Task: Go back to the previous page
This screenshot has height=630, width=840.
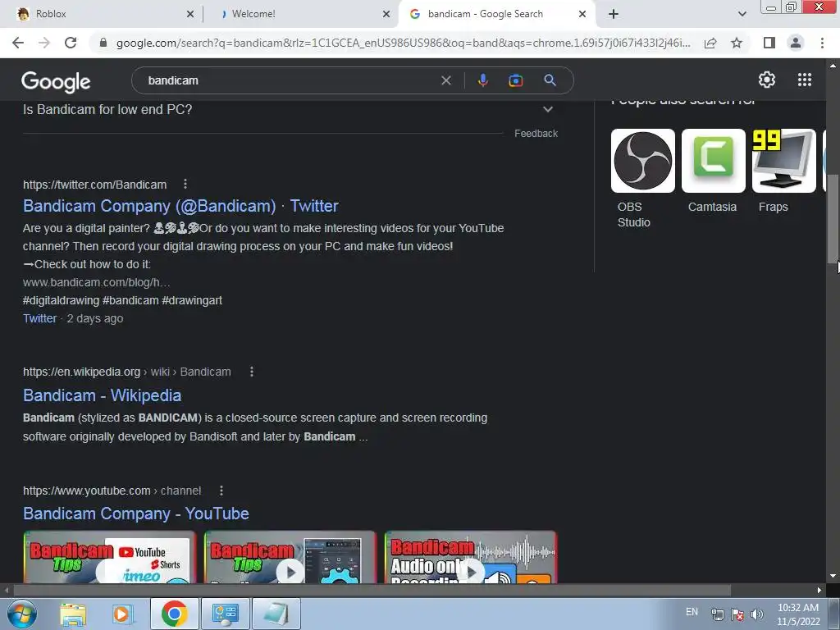Action: click(x=18, y=43)
